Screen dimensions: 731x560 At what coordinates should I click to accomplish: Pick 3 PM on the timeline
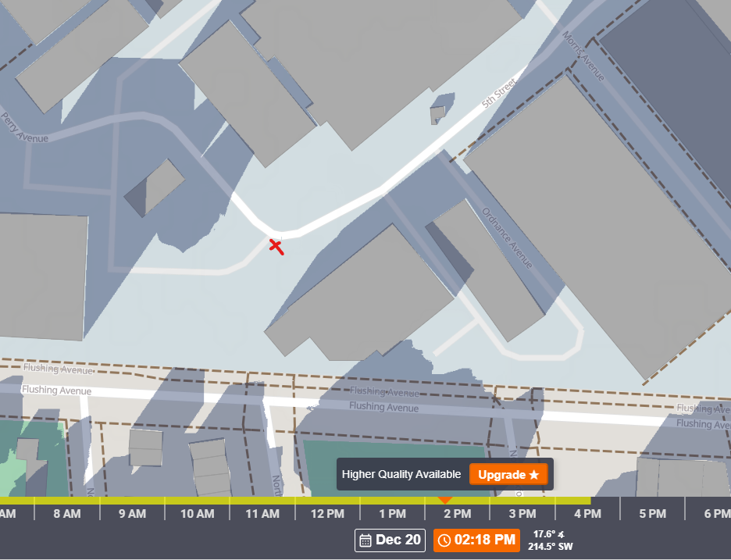(x=522, y=514)
